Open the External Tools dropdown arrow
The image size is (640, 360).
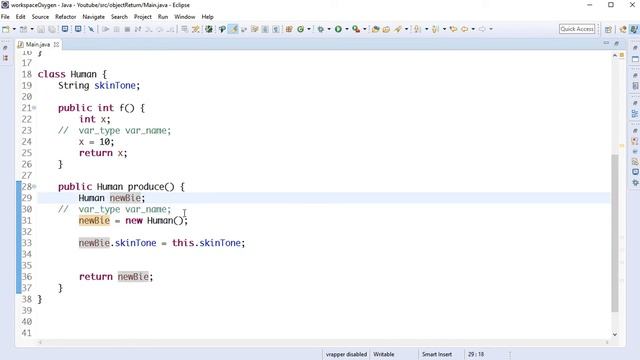(x=365, y=29)
